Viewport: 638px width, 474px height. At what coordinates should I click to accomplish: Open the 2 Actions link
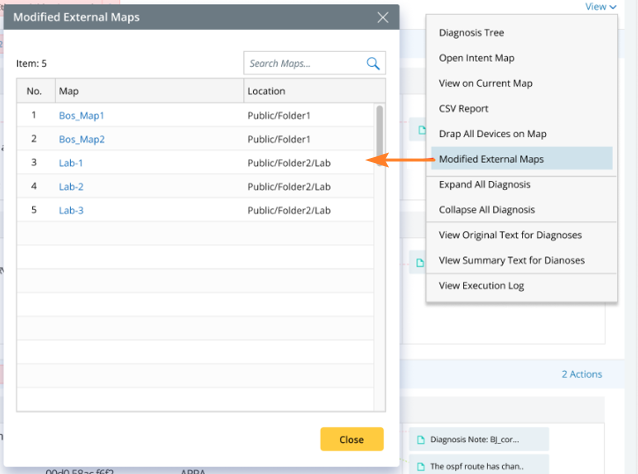tap(581, 374)
